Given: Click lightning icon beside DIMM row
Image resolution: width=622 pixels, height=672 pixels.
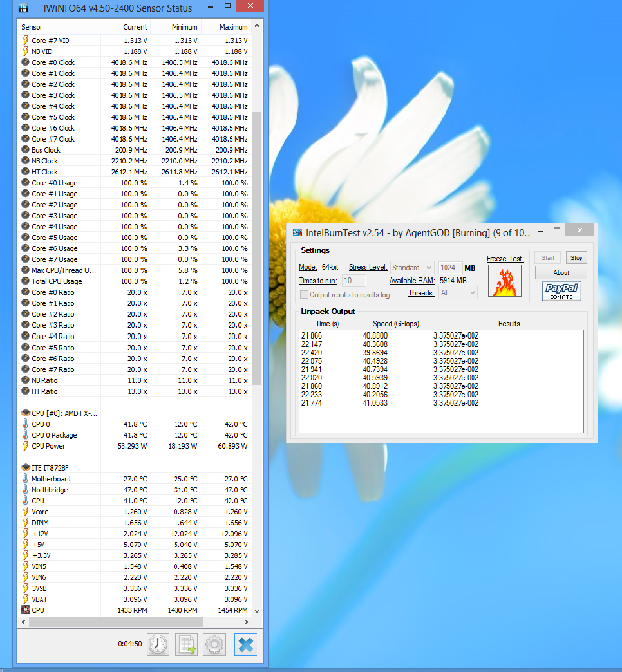Looking at the screenshot, I should pos(26,523).
